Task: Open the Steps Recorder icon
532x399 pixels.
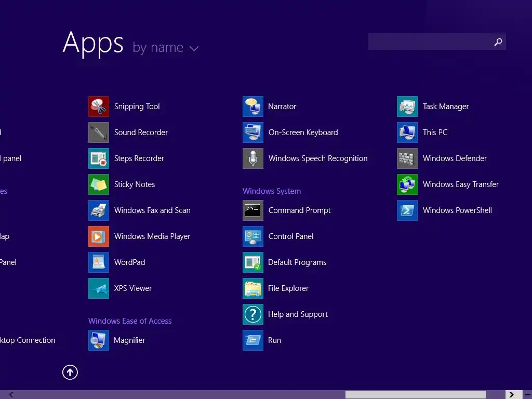Action: (x=99, y=158)
